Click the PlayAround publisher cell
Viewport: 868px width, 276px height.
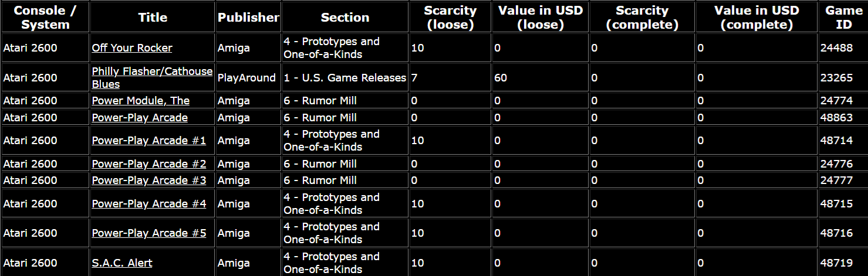246,78
